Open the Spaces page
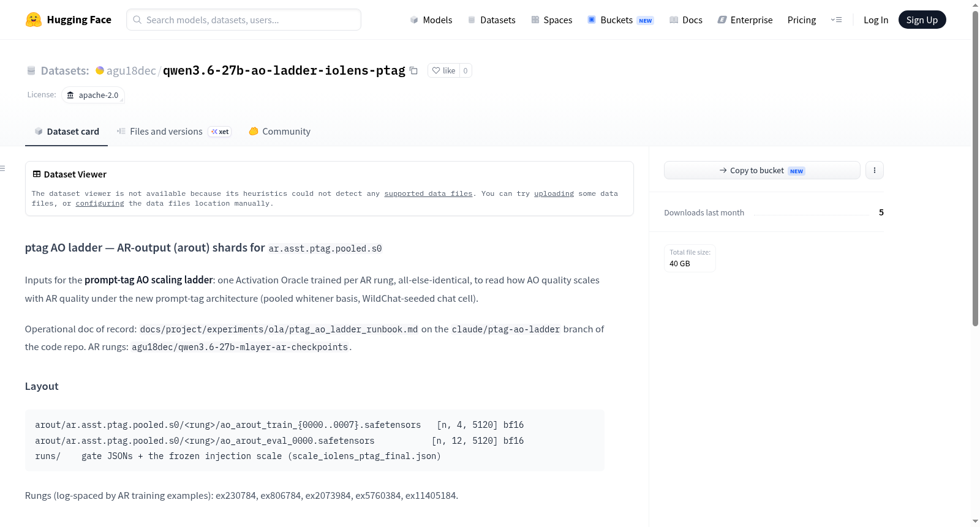 (x=551, y=20)
